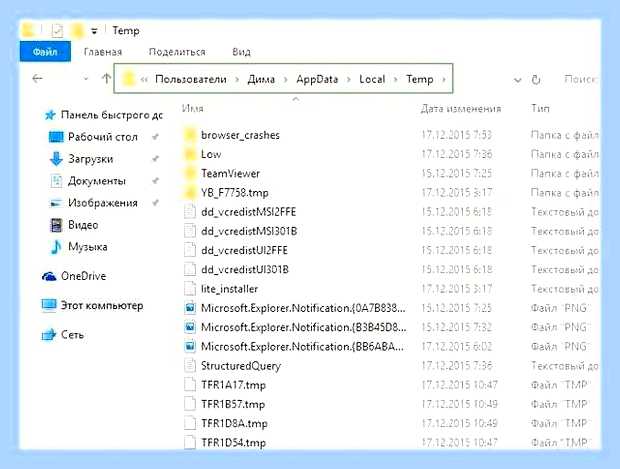The width and height of the screenshot is (620, 469).
Task: Select file dd_vcredistUI301B
Action: [x=245, y=270]
